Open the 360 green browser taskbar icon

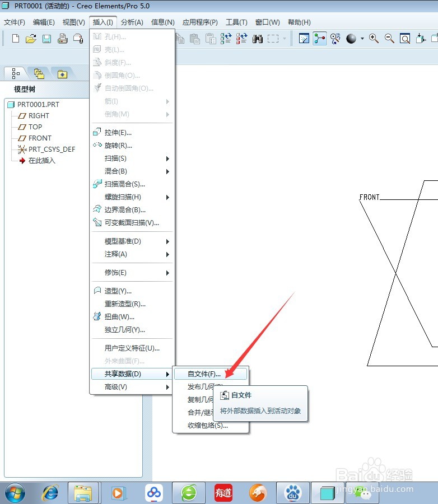click(x=189, y=493)
